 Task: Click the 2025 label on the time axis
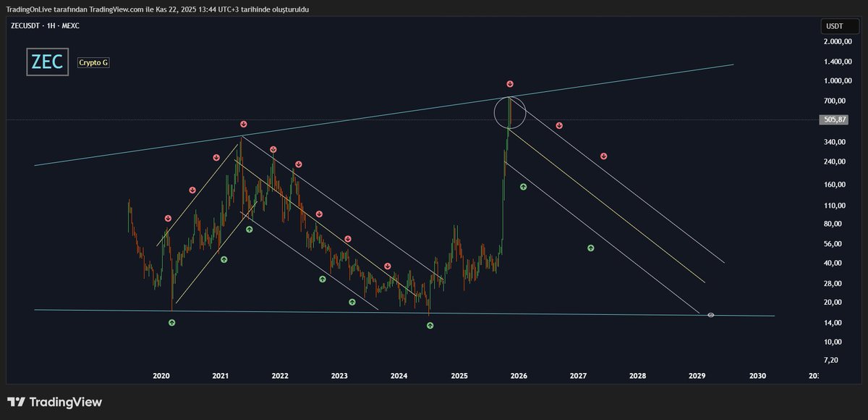click(x=459, y=377)
